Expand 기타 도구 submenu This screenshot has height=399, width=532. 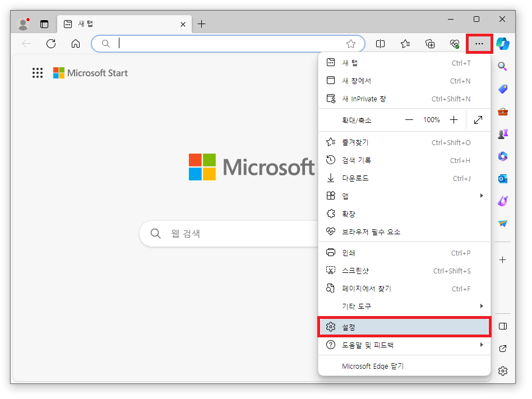404,307
